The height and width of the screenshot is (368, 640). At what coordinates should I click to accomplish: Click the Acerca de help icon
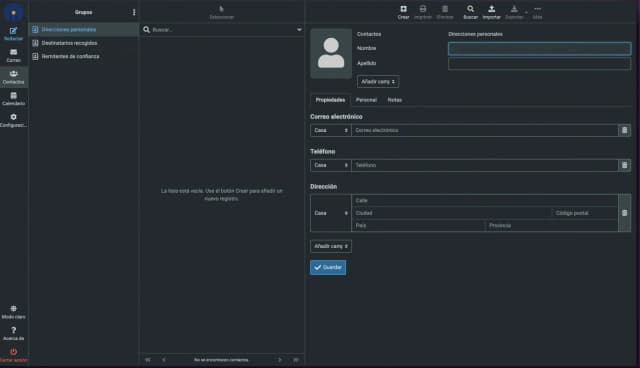pyautogui.click(x=13, y=333)
